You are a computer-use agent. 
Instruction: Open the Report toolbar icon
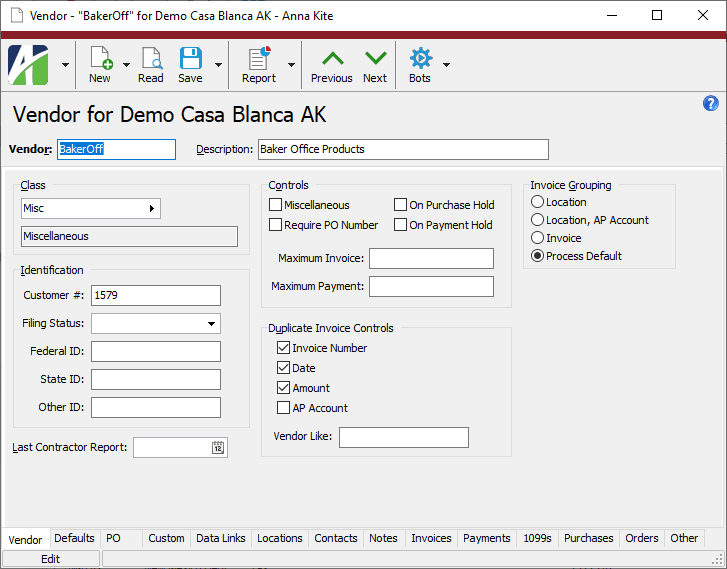[258, 59]
